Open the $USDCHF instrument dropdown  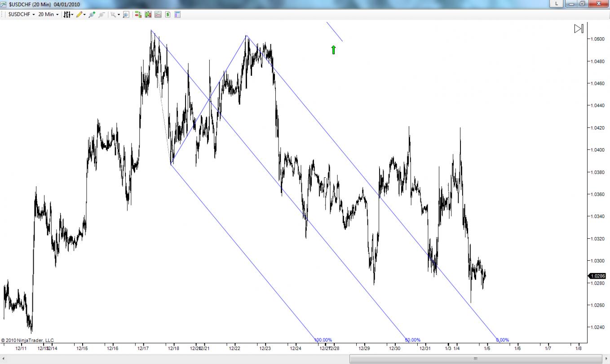21,14
